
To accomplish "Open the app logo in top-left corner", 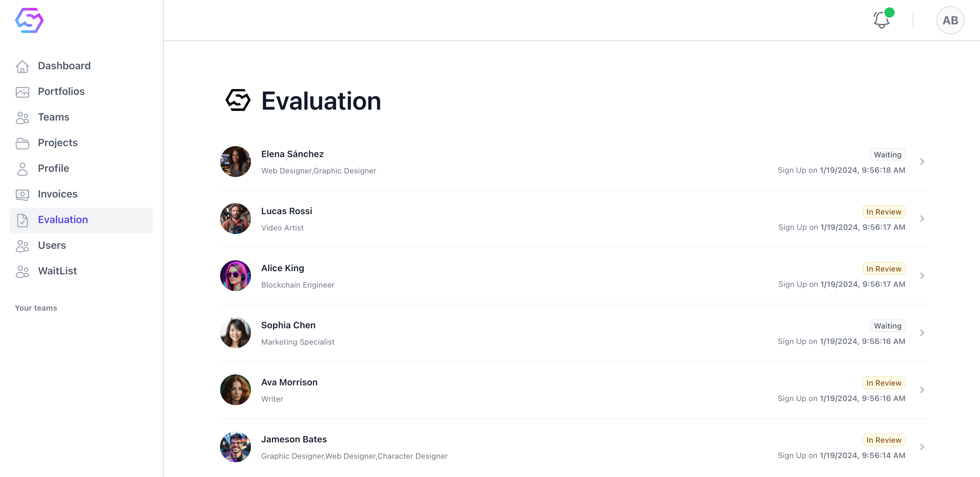I will tap(29, 20).
